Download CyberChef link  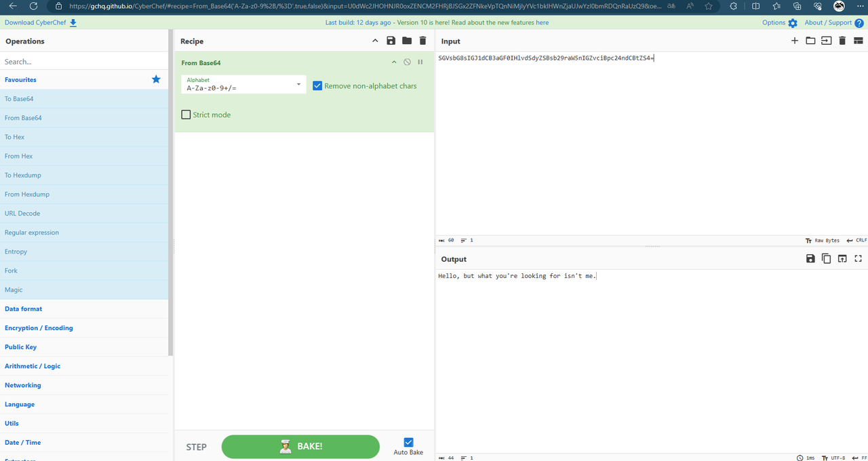pos(41,22)
